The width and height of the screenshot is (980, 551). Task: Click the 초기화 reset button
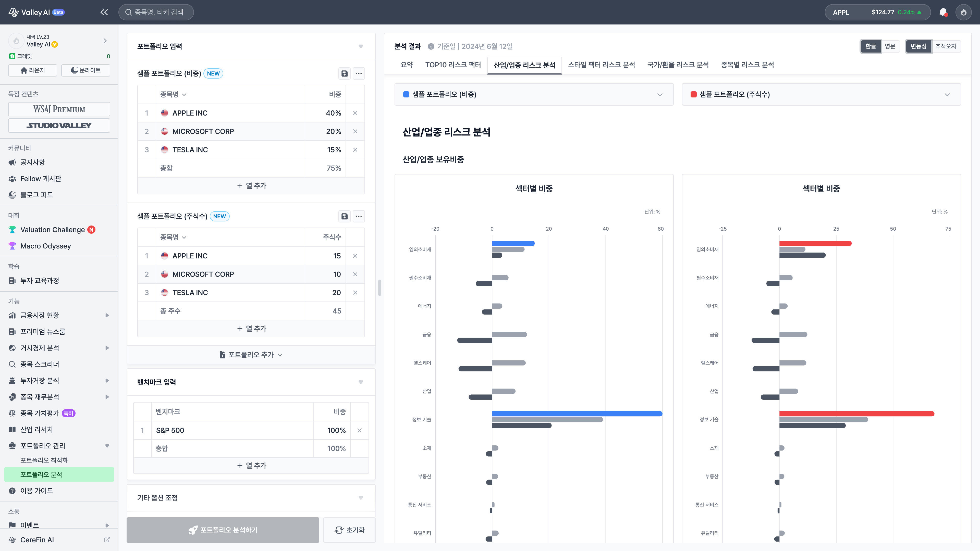(x=349, y=530)
